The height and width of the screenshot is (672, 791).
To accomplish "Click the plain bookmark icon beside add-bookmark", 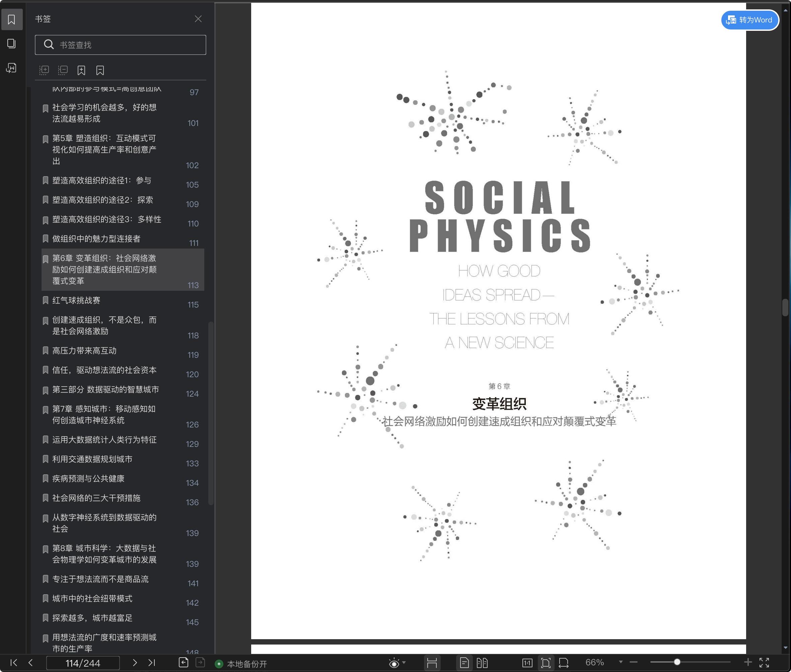I will (x=100, y=70).
